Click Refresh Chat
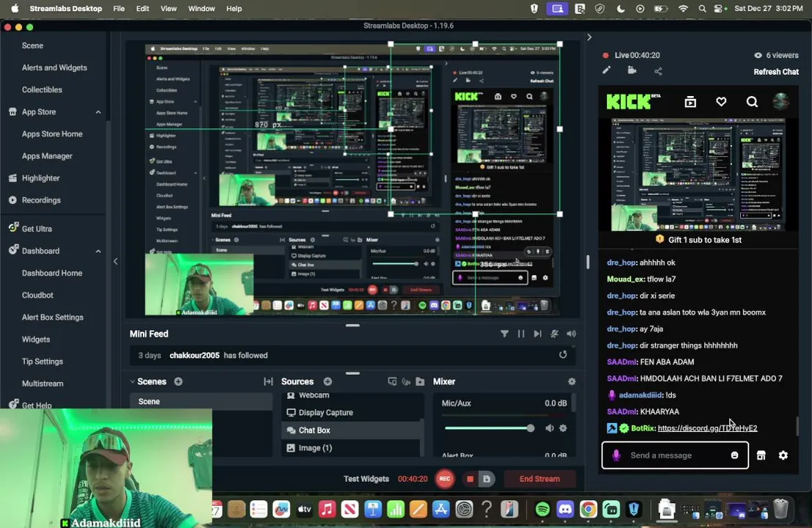This screenshot has width=812, height=528. click(x=776, y=72)
